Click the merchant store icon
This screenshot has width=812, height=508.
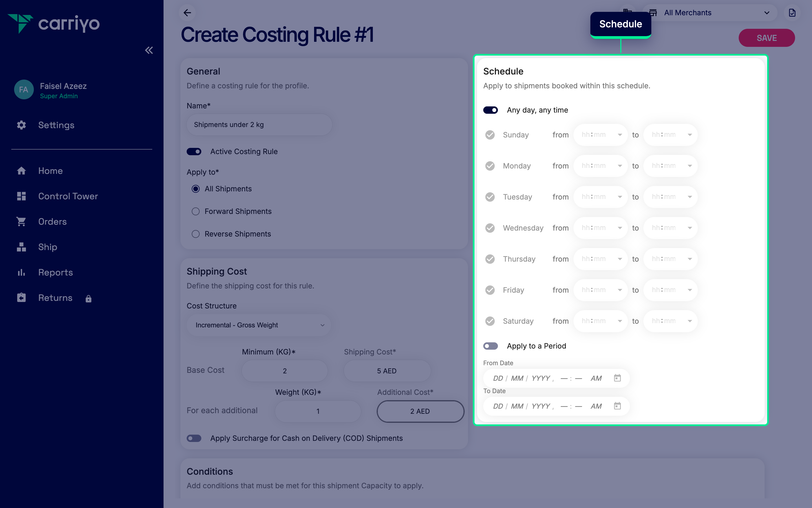653,13
